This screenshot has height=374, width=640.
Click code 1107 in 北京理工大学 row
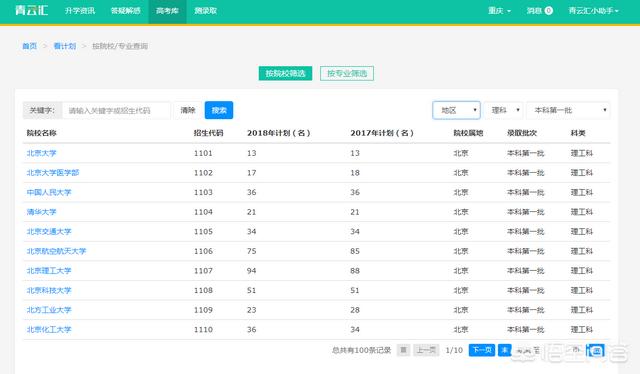pyautogui.click(x=203, y=271)
